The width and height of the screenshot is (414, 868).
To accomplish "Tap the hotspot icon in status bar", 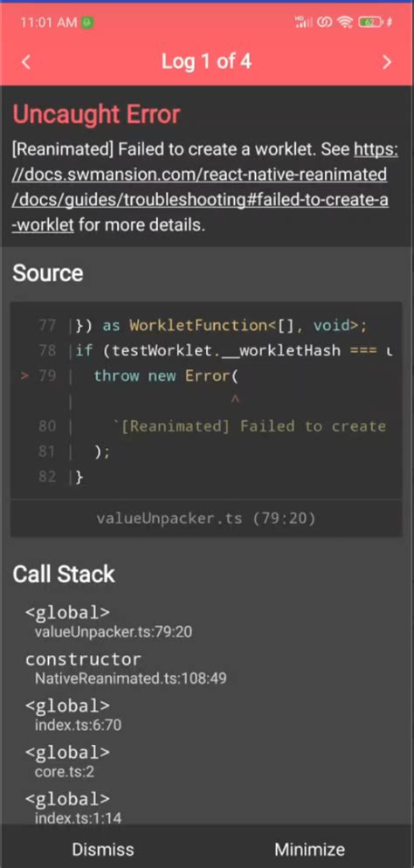I will click(326, 22).
